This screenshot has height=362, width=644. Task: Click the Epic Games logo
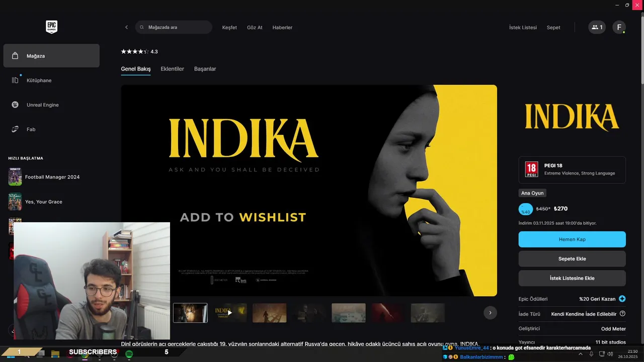tap(51, 27)
